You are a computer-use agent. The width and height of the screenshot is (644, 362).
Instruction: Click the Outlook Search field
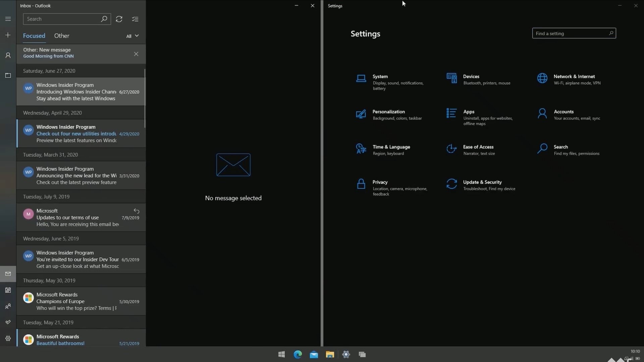tap(67, 19)
